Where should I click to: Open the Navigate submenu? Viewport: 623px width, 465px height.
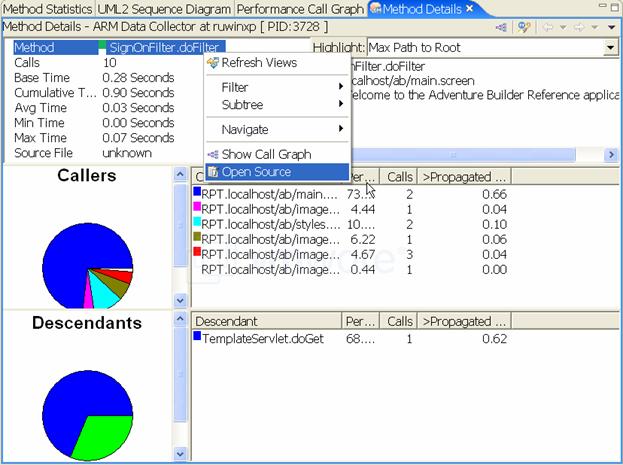tap(277, 129)
